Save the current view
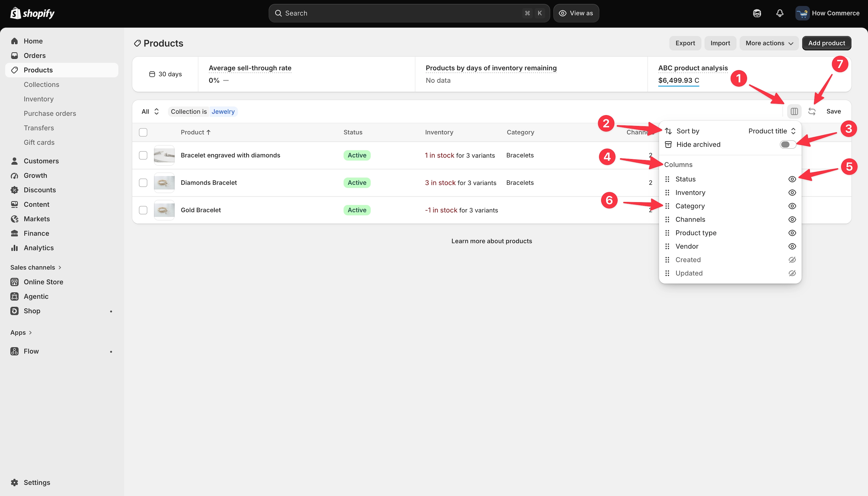 834,111
